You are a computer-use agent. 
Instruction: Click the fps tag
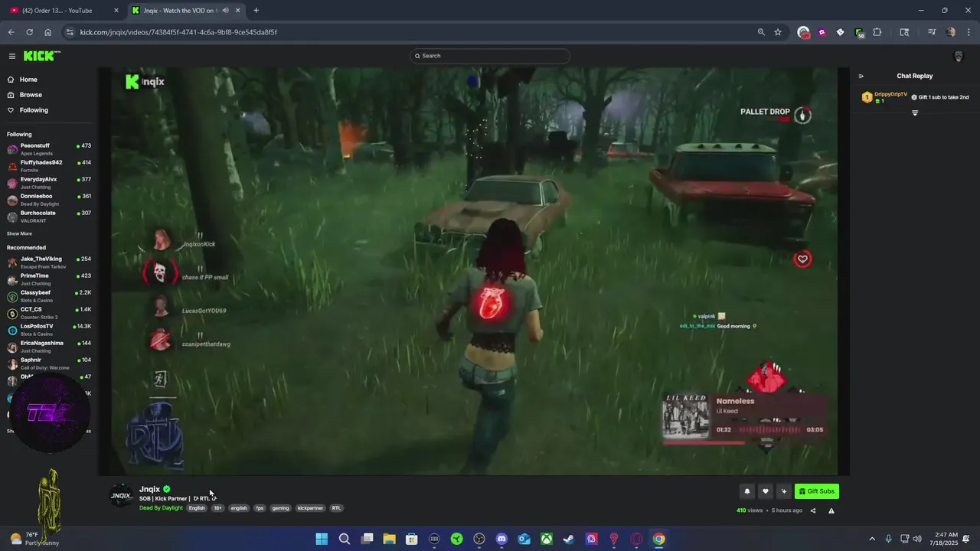click(260, 508)
